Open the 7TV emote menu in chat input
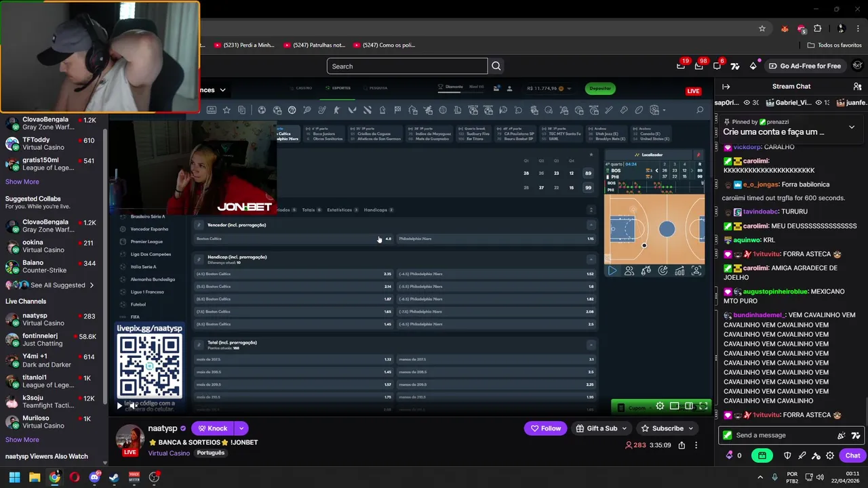 pos(856,435)
